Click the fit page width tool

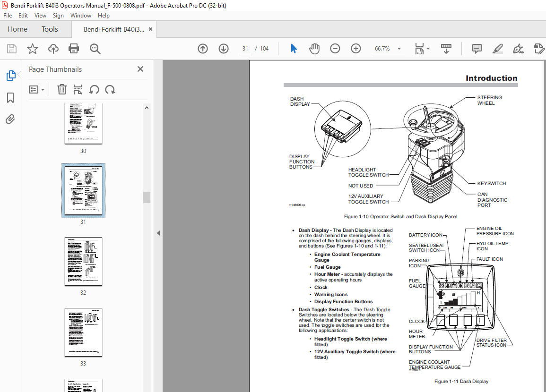[419, 49]
